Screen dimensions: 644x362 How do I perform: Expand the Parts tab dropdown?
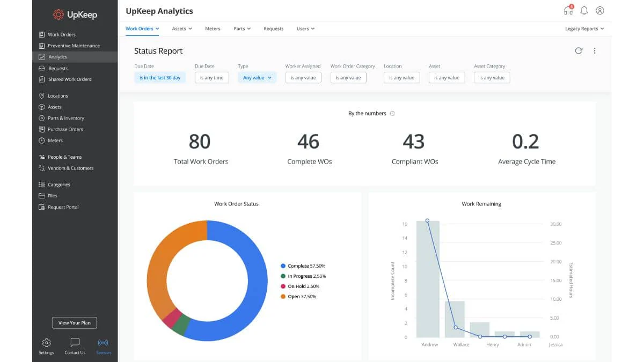point(242,28)
